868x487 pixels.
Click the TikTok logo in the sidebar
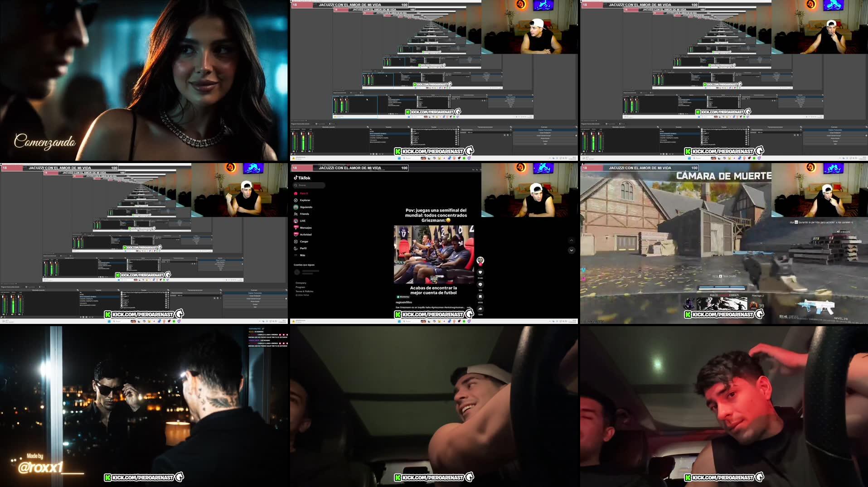(302, 178)
